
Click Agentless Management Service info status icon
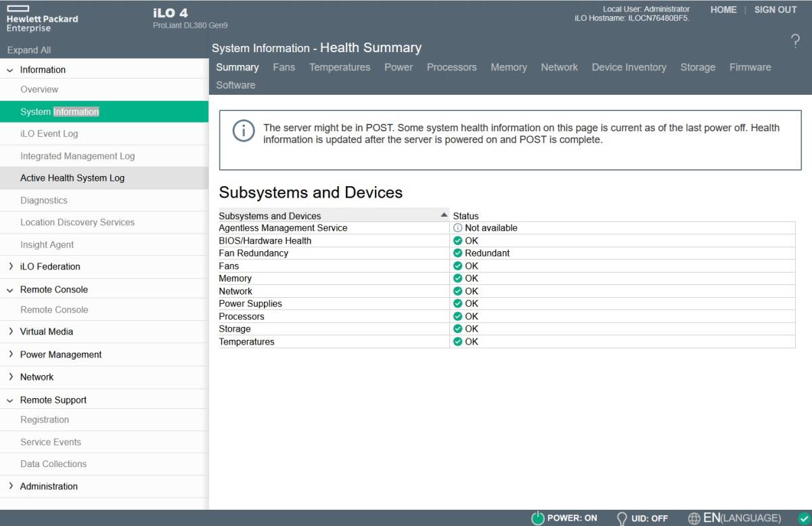coord(457,228)
